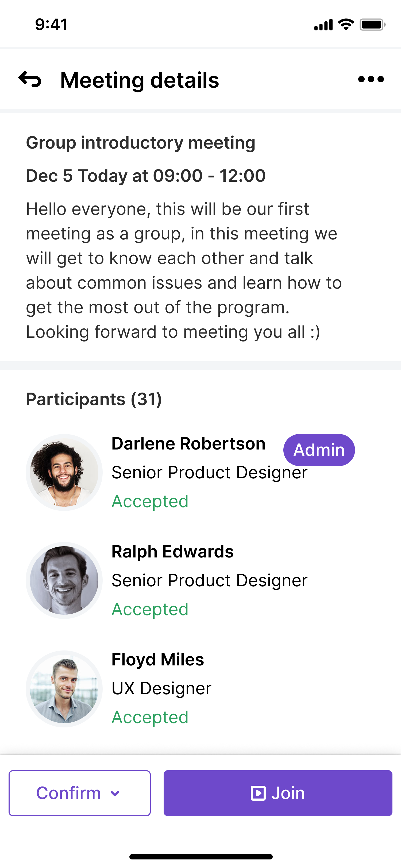
Task: Tap the battery icon in status bar
Action: (372, 25)
